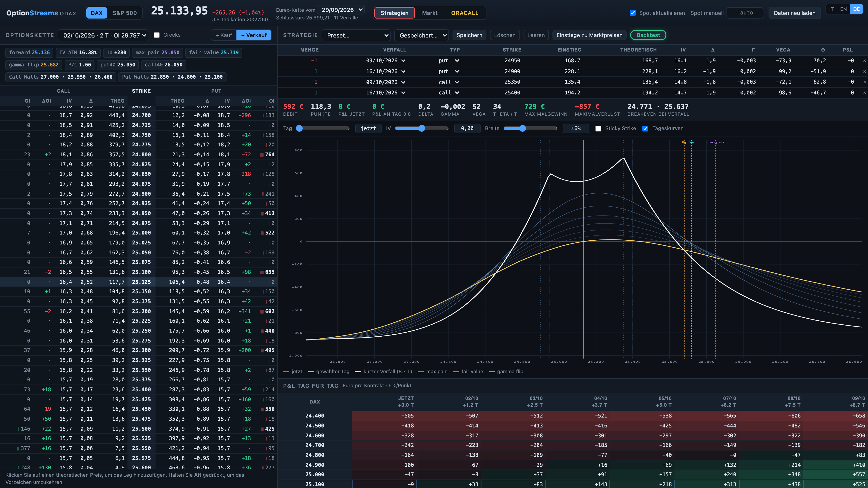This screenshot has height=488, width=868.
Task: Click the Call-Walls chip
Action: click(61, 77)
